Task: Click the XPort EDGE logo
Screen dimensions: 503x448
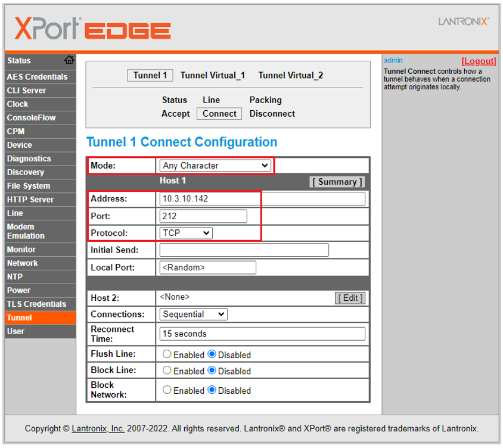Action: [x=93, y=29]
